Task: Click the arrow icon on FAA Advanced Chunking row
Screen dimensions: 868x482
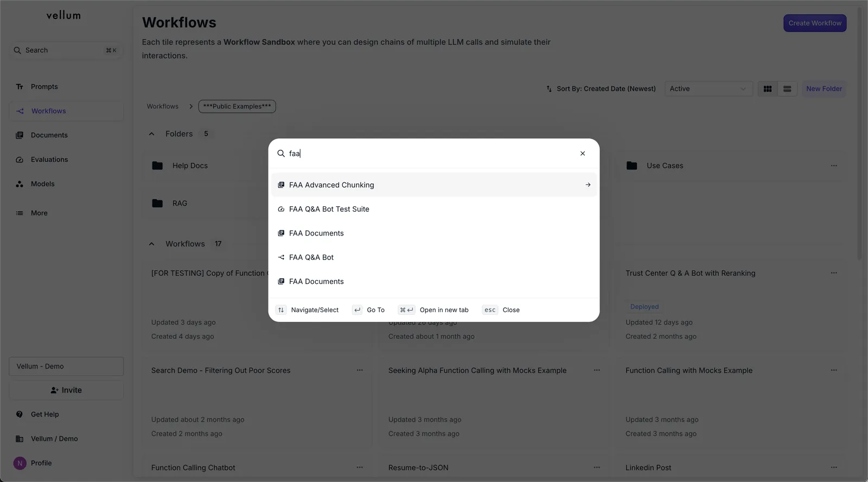Action: point(588,185)
